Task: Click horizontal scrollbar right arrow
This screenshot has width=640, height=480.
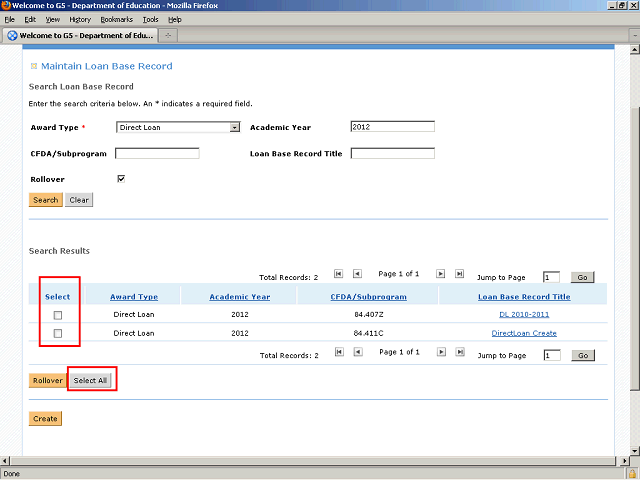Action: (x=624, y=461)
